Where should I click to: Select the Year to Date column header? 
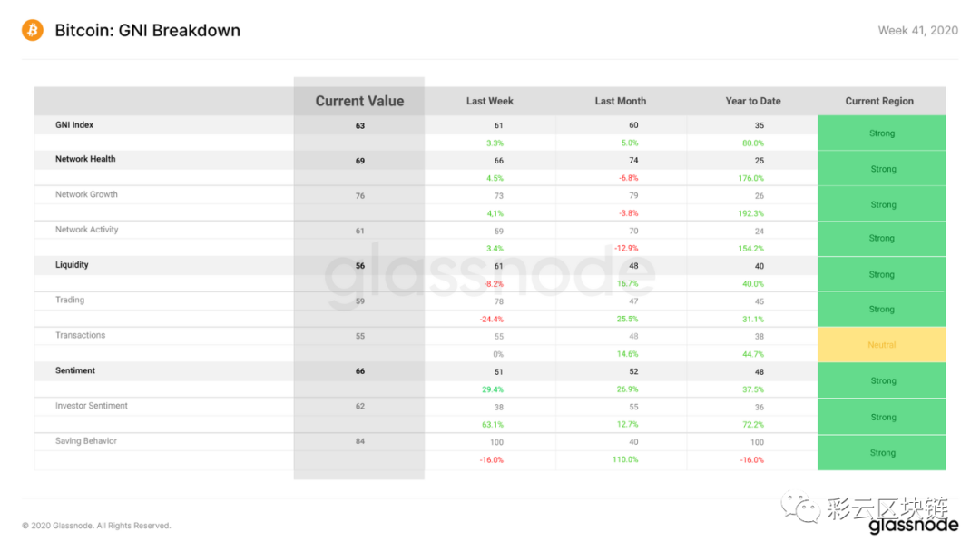[x=752, y=101]
